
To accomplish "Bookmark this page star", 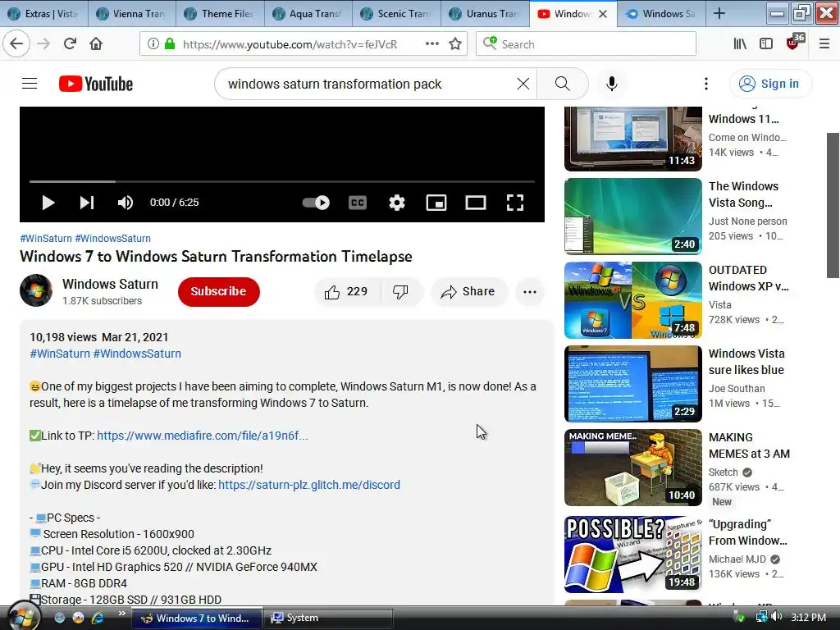I will click(455, 44).
